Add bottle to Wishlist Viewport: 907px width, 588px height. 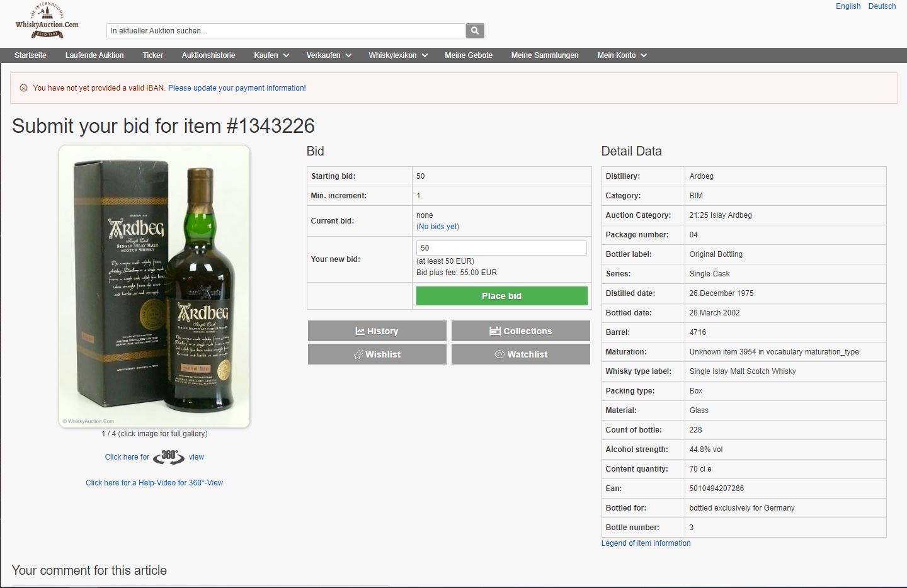pyautogui.click(x=377, y=354)
